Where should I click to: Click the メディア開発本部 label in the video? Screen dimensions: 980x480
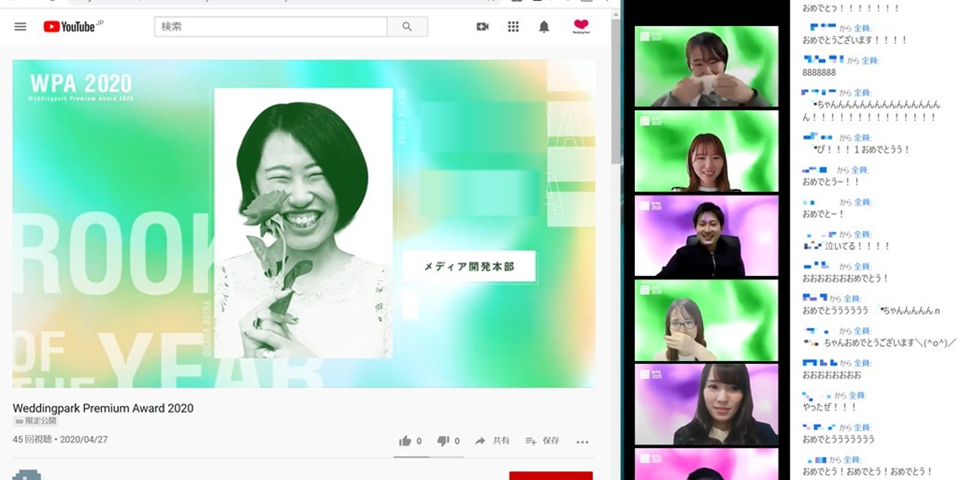pos(470,267)
